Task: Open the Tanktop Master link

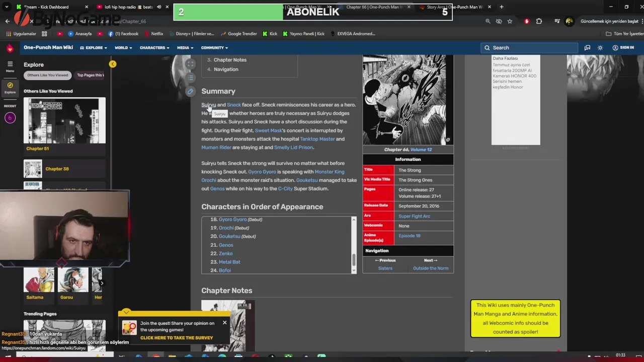Action: [317, 139]
